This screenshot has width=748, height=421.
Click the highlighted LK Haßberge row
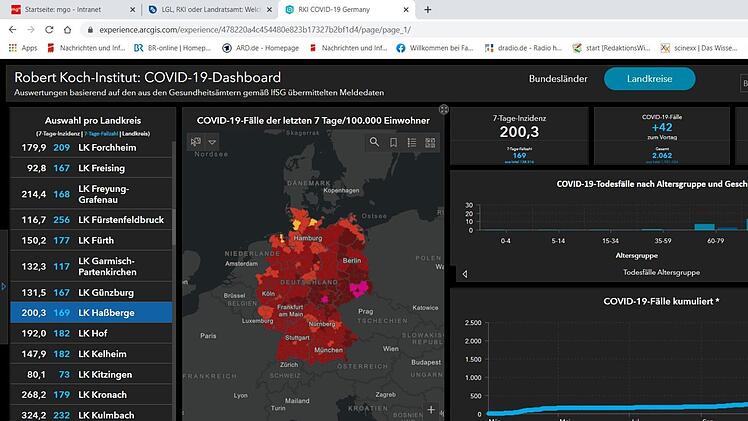pyautogui.click(x=91, y=313)
